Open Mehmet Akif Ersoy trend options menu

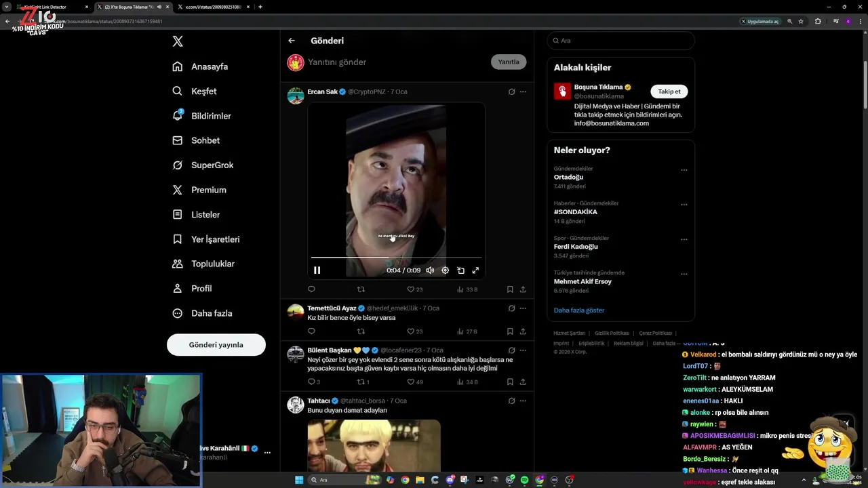tap(684, 274)
